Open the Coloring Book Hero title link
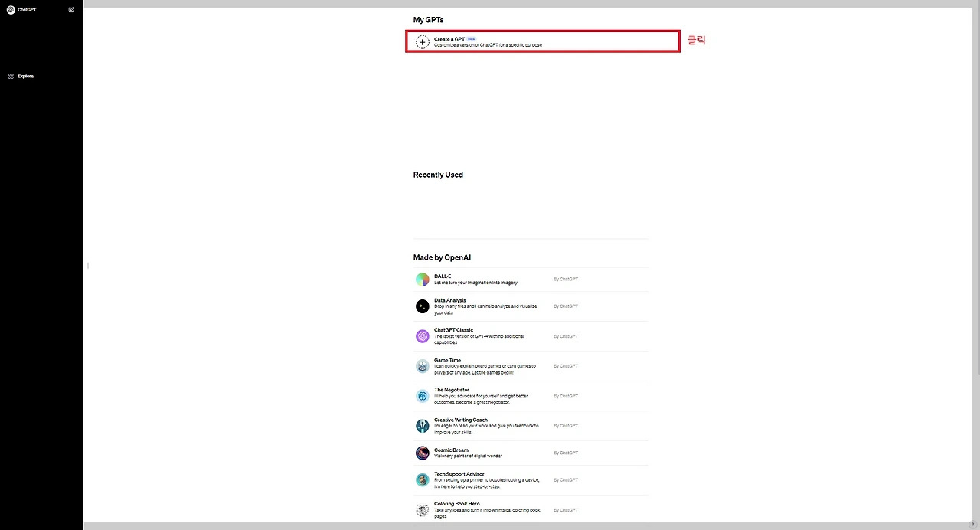The width and height of the screenshot is (980, 530). pos(457,504)
